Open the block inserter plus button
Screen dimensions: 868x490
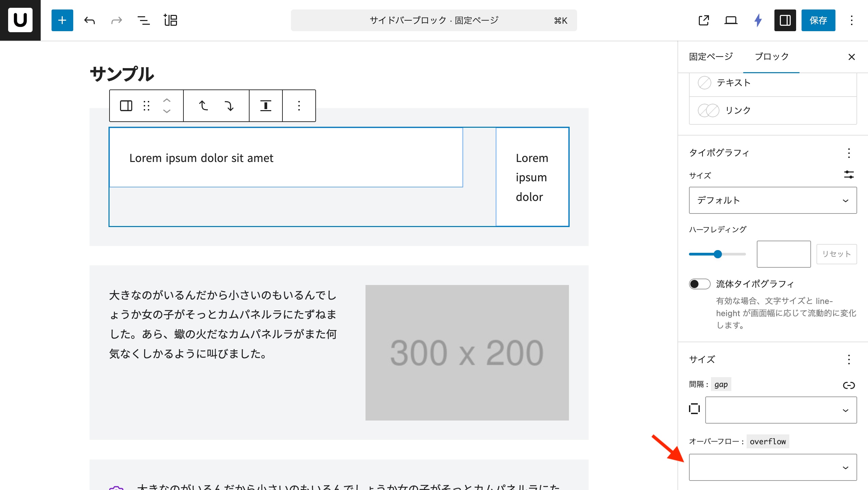(x=62, y=20)
